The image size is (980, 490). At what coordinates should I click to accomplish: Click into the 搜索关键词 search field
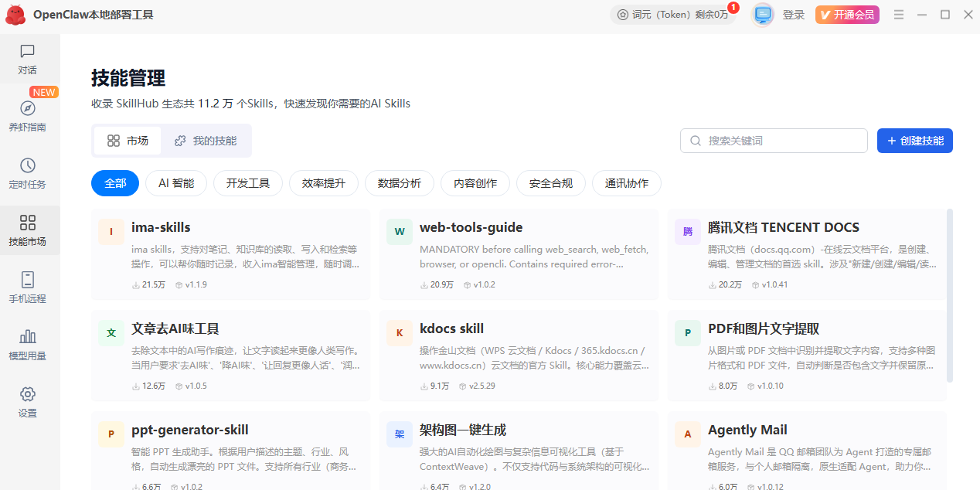click(774, 141)
